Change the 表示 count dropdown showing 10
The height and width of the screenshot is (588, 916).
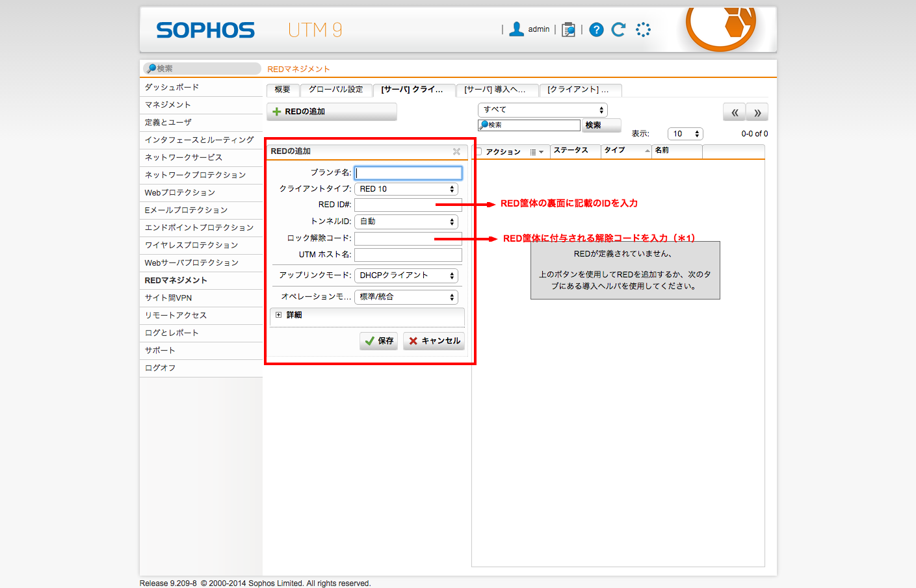pos(685,134)
